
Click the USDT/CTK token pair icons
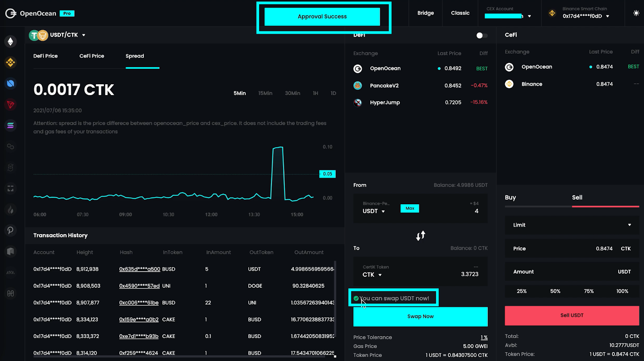point(39,35)
